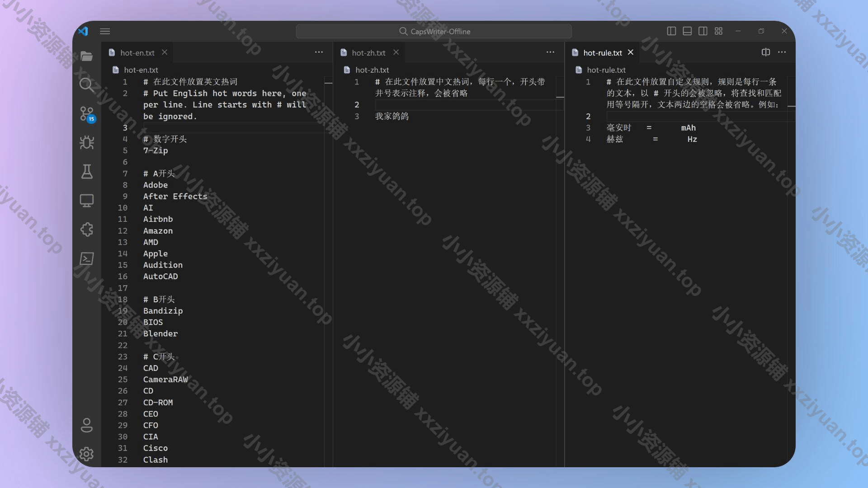Open the Remote Explorer monitor icon
868x488 pixels.
pyautogui.click(x=86, y=201)
